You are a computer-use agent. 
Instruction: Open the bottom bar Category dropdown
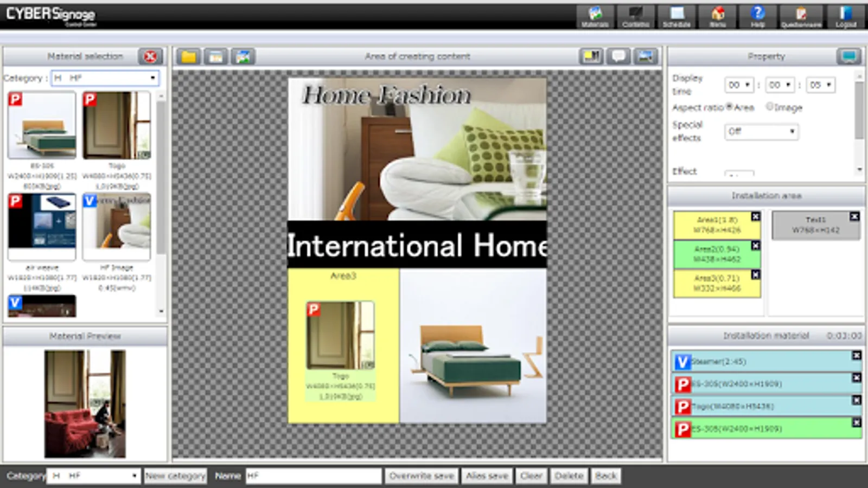(93, 476)
